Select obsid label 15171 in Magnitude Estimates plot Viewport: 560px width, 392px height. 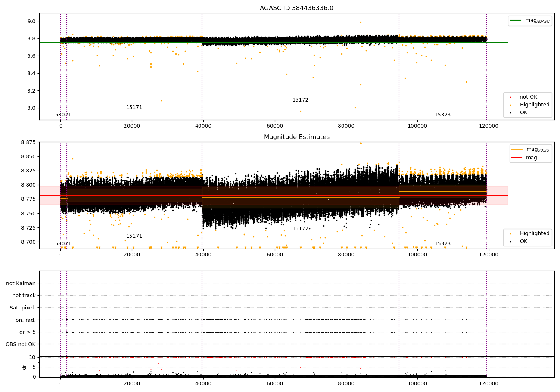coord(134,236)
